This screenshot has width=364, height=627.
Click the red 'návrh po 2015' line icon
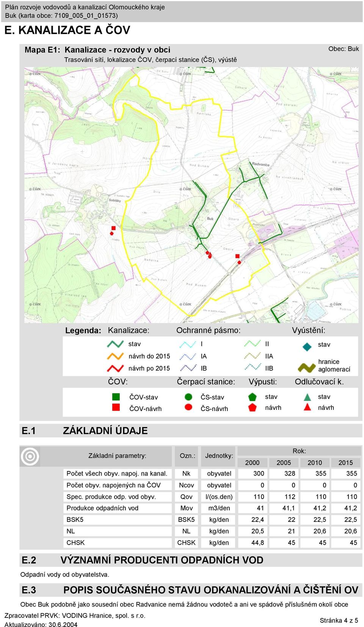pos(115,368)
